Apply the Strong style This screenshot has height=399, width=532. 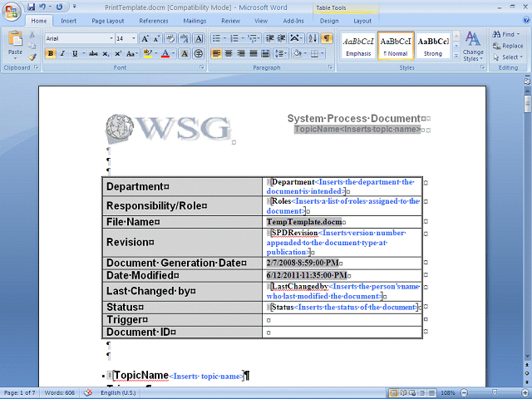(433, 47)
